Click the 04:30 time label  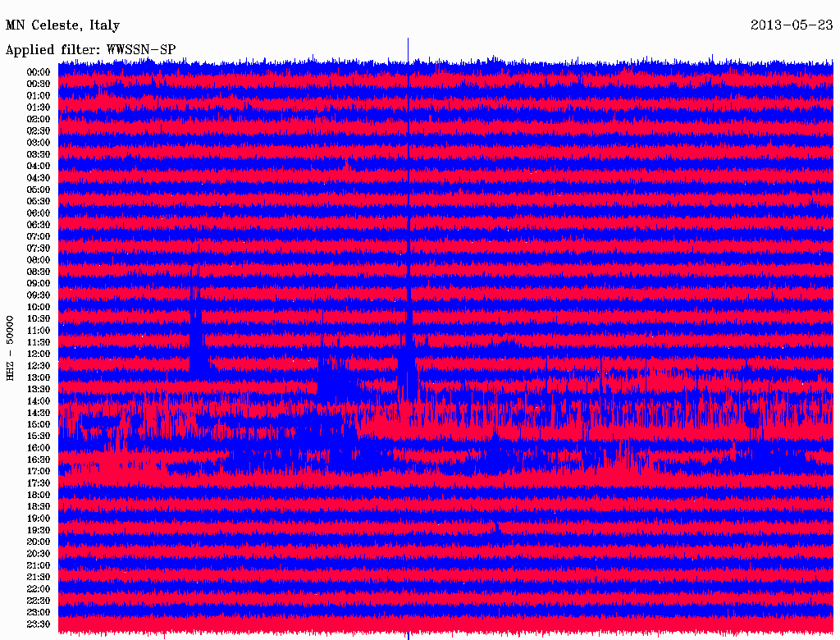[x=39, y=177]
